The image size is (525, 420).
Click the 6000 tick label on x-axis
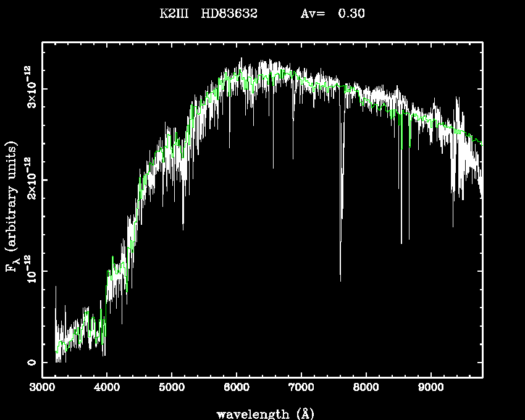pos(236,388)
